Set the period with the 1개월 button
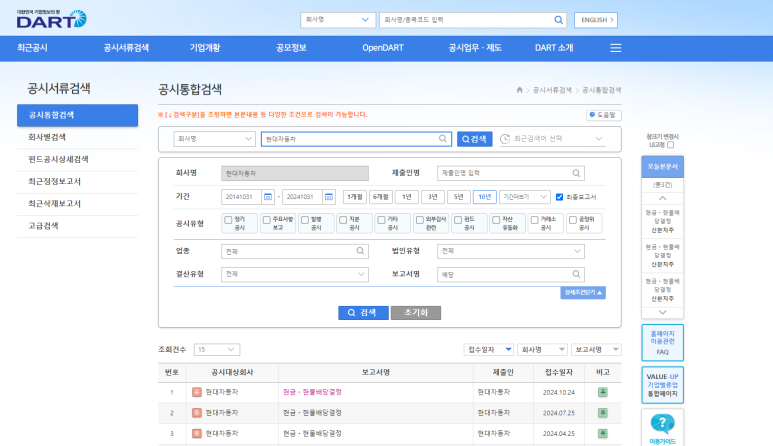The width and height of the screenshot is (773, 446). pos(354,197)
